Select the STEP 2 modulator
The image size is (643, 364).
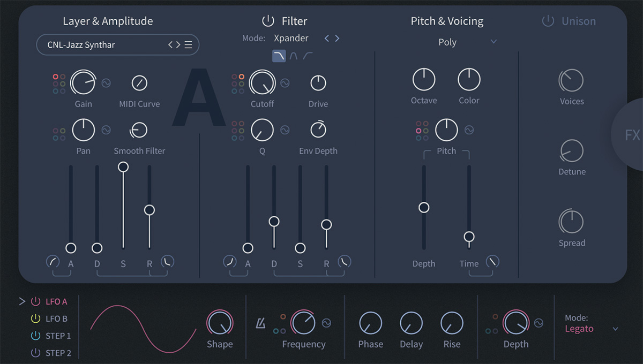tap(58, 353)
